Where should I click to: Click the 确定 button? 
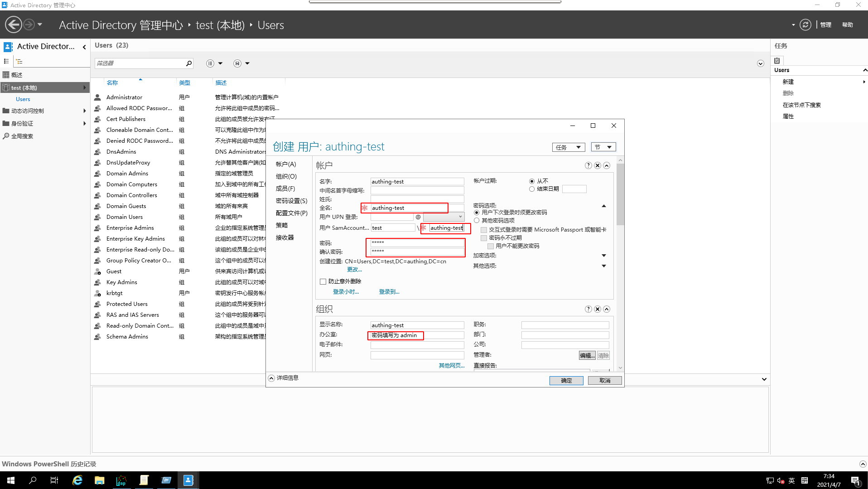[566, 381]
